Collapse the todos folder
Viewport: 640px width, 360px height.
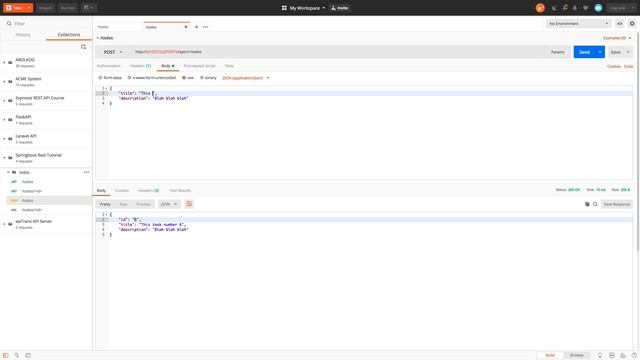[x=8, y=172]
